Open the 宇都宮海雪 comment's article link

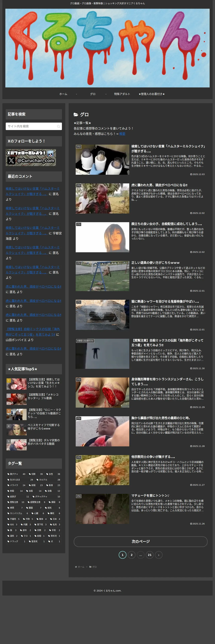pyautogui.click(x=32, y=230)
